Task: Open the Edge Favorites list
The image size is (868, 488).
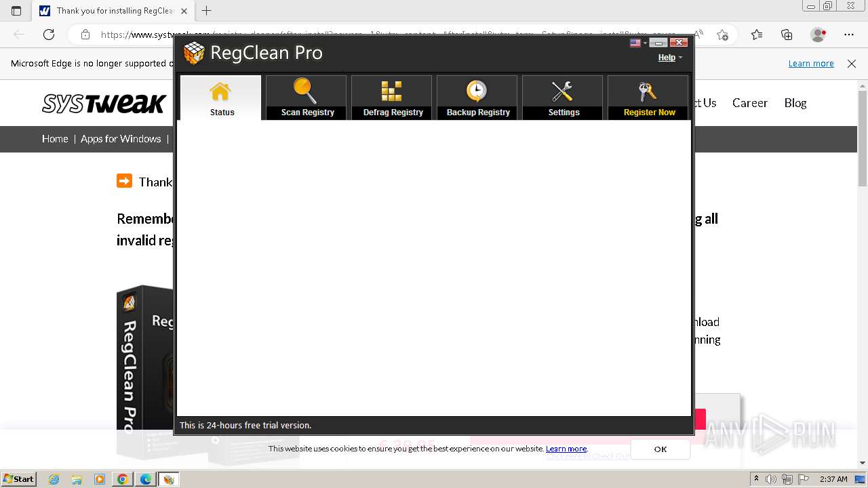Action: (757, 35)
